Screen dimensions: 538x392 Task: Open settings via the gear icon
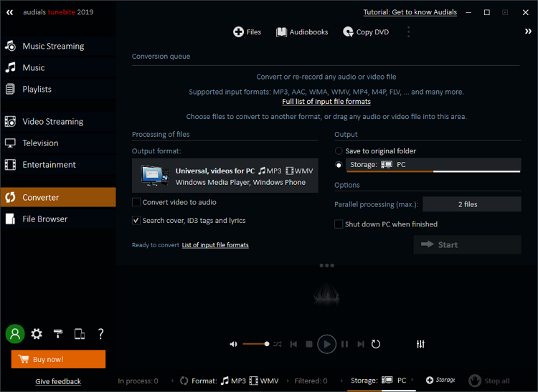pyautogui.click(x=37, y=334)
